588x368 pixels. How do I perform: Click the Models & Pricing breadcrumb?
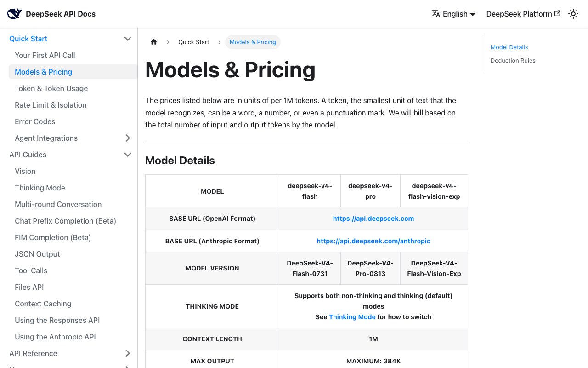click(253, 42)
